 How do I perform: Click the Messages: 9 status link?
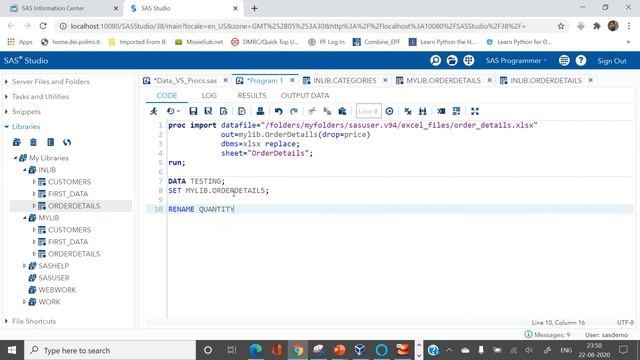(x=547, y=335)
